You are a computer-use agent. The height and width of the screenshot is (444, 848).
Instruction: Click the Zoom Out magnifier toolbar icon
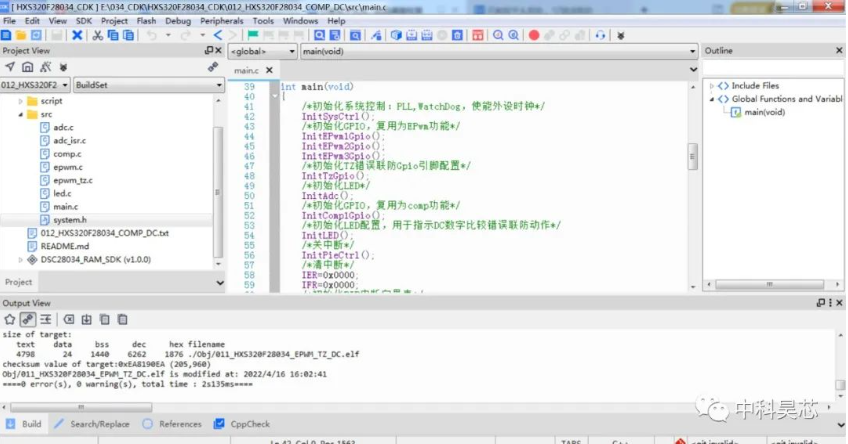point(513,35)
